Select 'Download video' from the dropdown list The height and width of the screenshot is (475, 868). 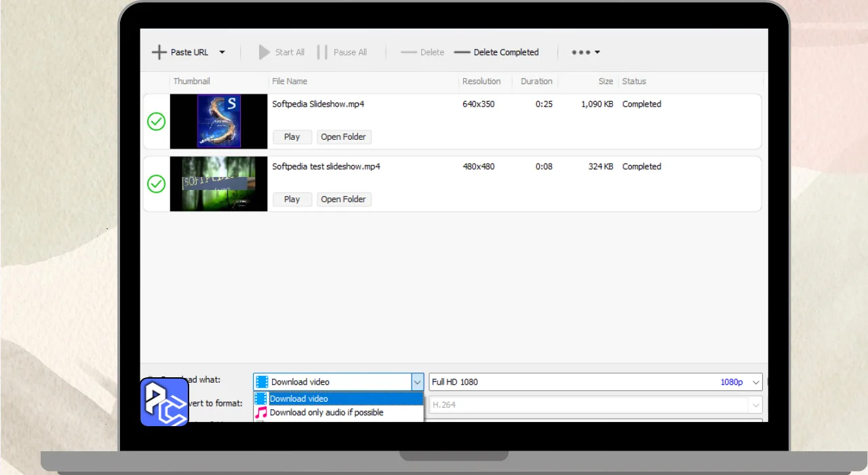tap(299, 399)
